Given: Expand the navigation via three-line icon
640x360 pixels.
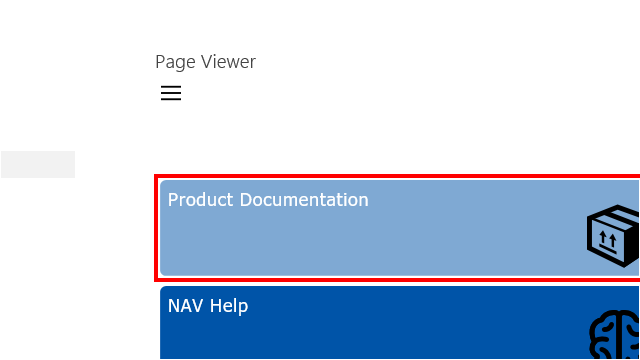Looking at the screenshot, I should (171, 93).
